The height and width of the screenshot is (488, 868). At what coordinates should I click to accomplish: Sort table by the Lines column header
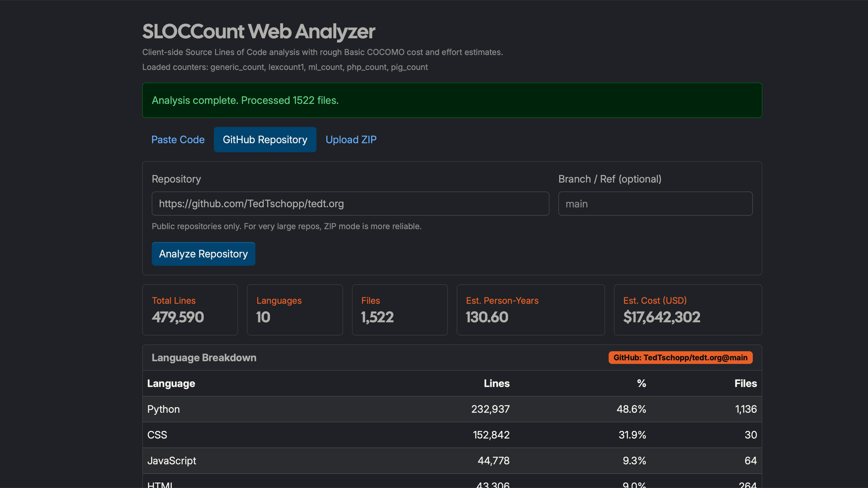click(x=497, y=383)
